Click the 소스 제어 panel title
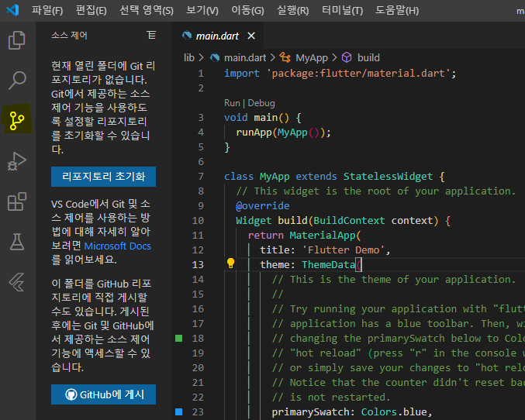Viewport: 525px width, 420px height. click(69, 35)
